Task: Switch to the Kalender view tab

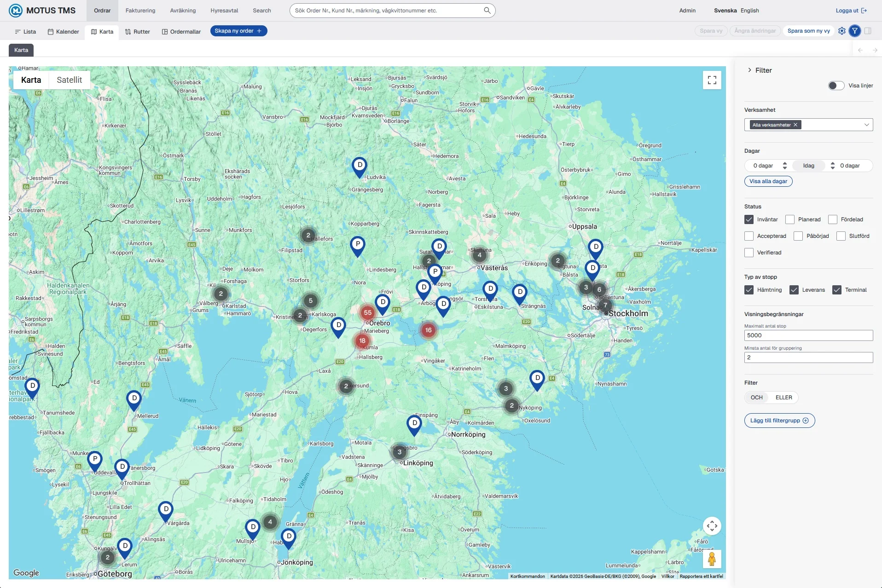Action: (64, 31)
